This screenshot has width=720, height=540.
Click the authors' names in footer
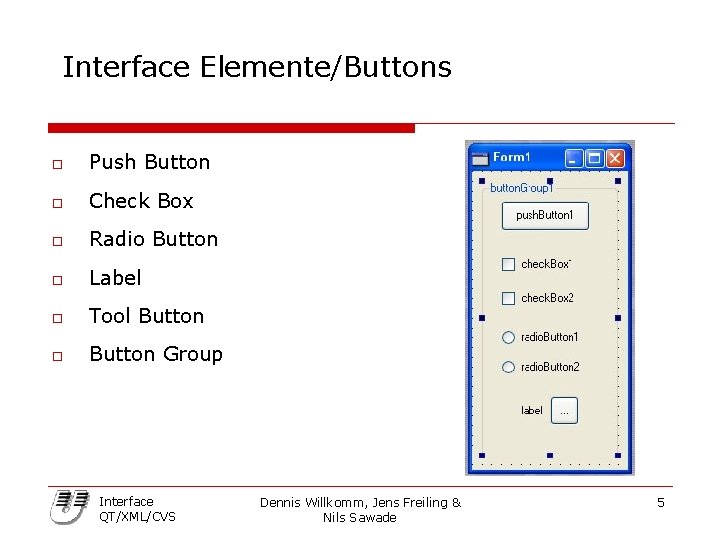[360, 510]
